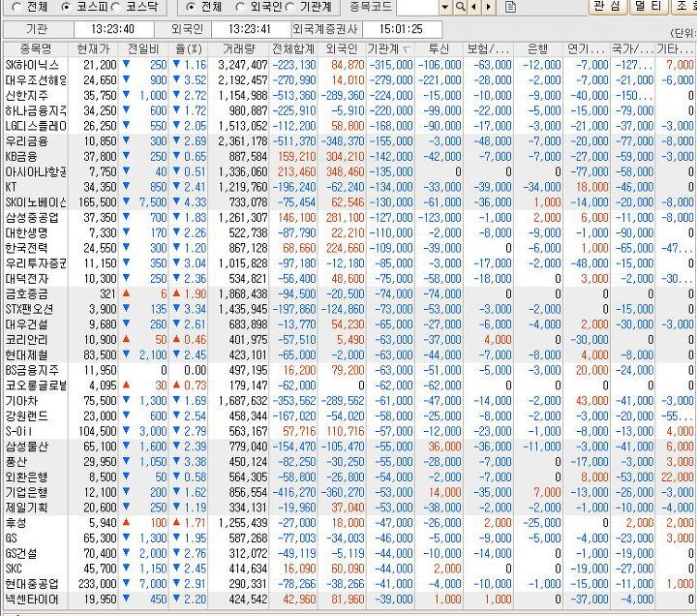Click the magnifier search icon beside 종목코드
697x616 pixels.
point(461,7)
